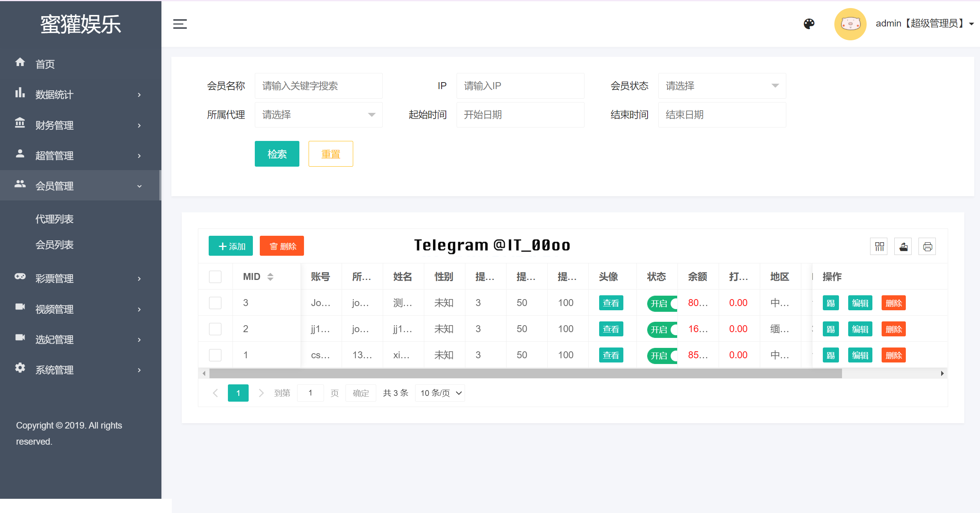
Task: Open the 彩票管理 menu label
Action: pos(55,278)
